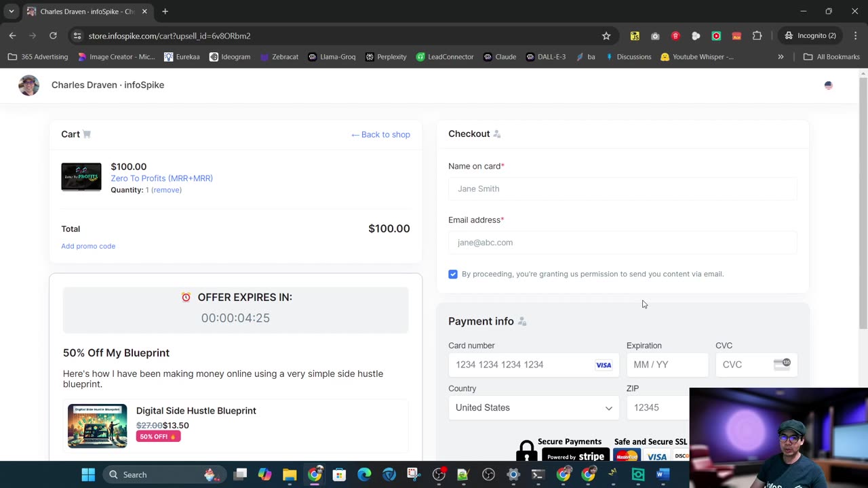868x488 pixels.
Task: Open the LeadConnector bookmark
Action: [x=444, y=57]
